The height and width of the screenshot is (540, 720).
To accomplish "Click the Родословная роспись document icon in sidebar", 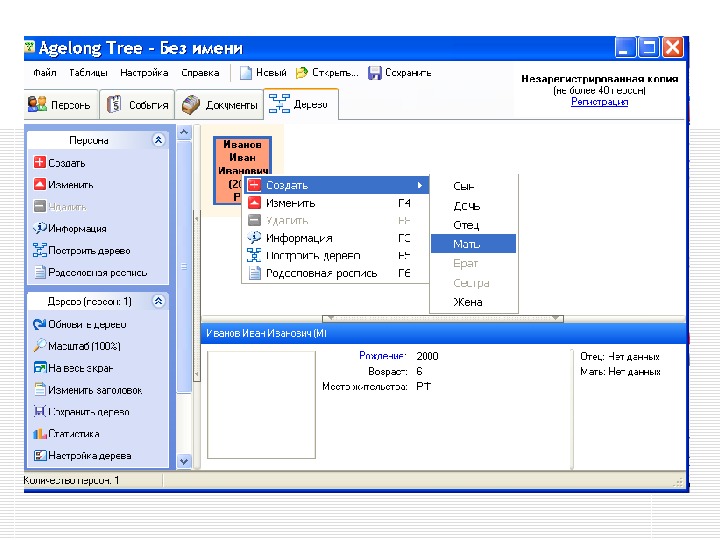I will (x=40, y=272).
